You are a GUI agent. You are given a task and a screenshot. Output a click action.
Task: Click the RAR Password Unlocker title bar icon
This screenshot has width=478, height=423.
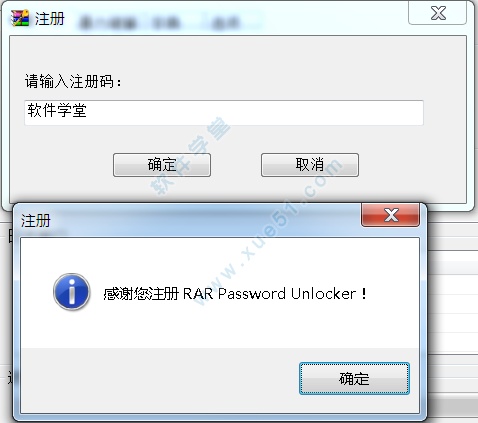tap(19, 18)
